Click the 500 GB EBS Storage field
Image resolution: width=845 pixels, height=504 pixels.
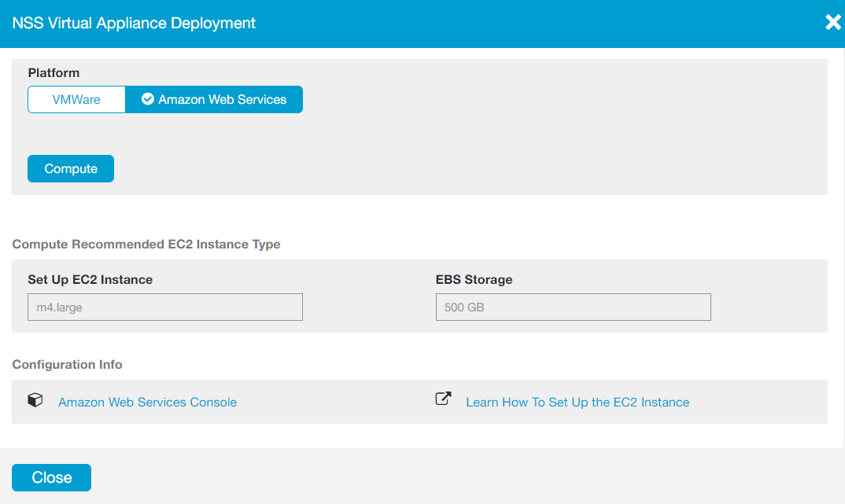(x=573, y=307)
